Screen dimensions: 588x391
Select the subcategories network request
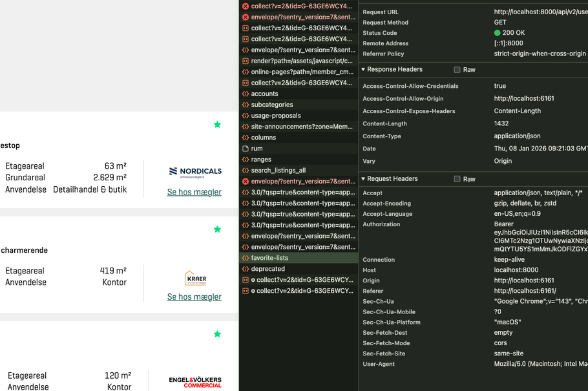click(x=271, y=105)
